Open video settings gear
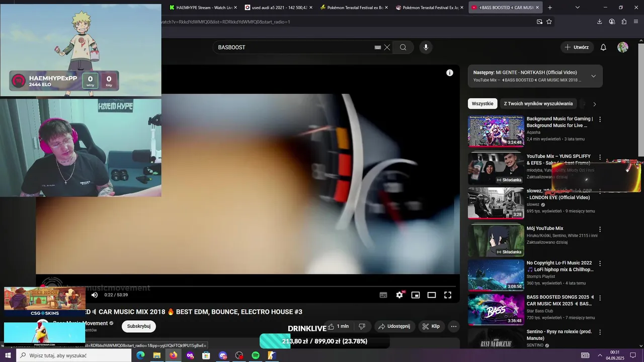The image size is (644, 362). click(x=399, y=295)
